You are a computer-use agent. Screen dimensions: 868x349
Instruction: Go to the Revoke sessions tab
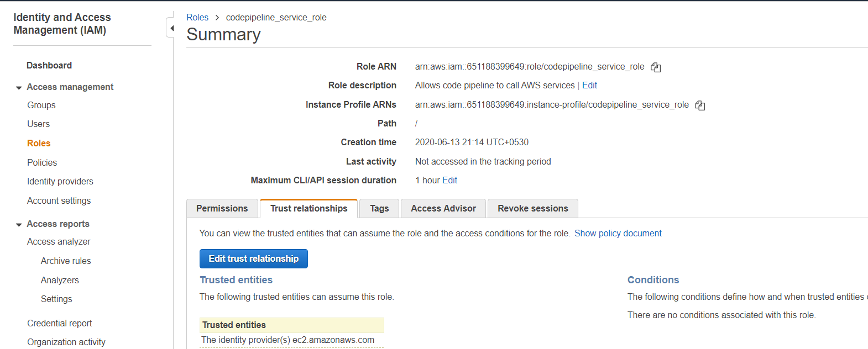532,208
